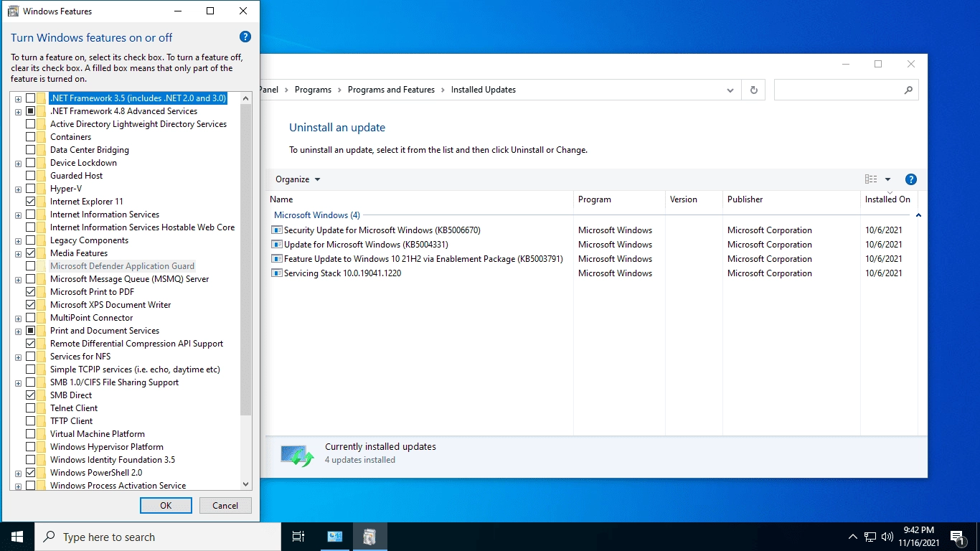This screenshot has width=980, height=551.
Task: Uncheck Microsoft Print to PDF
Action: pos(30,292)
